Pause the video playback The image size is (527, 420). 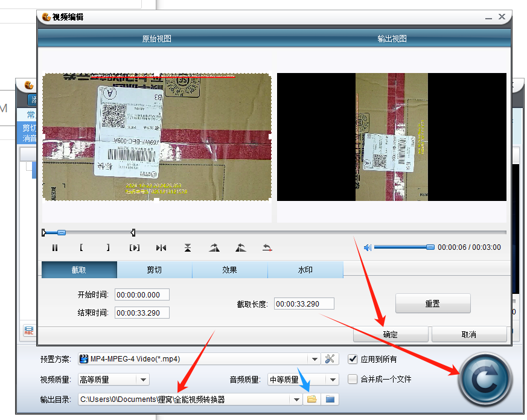55,248
